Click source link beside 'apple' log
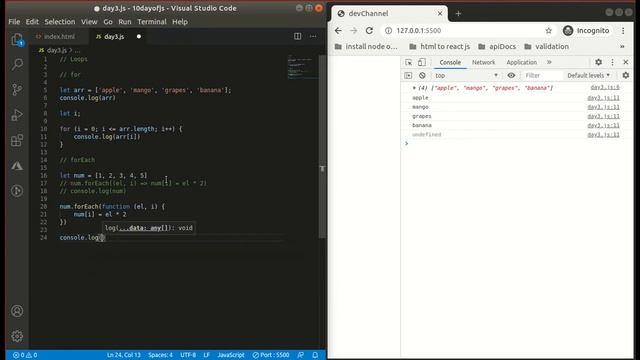 603,98
